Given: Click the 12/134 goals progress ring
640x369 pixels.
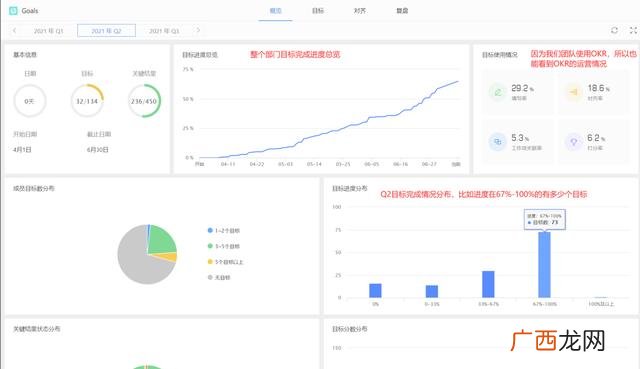Looking at the screenshot, I should point(87,101).
